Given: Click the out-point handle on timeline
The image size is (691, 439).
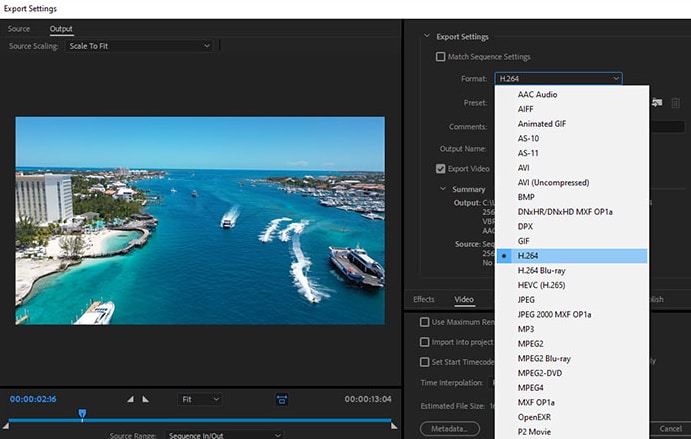Looking at the screenshot, I should point(394,426).
